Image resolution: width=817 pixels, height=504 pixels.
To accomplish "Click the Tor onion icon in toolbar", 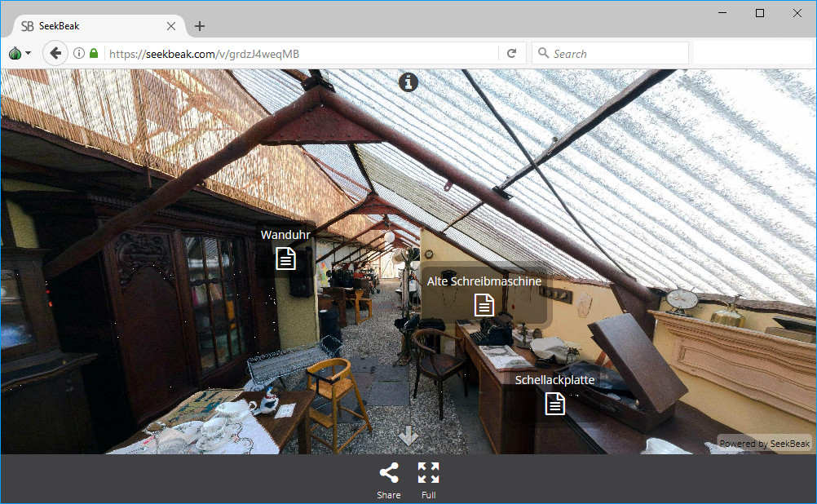I will coord(14,53).
